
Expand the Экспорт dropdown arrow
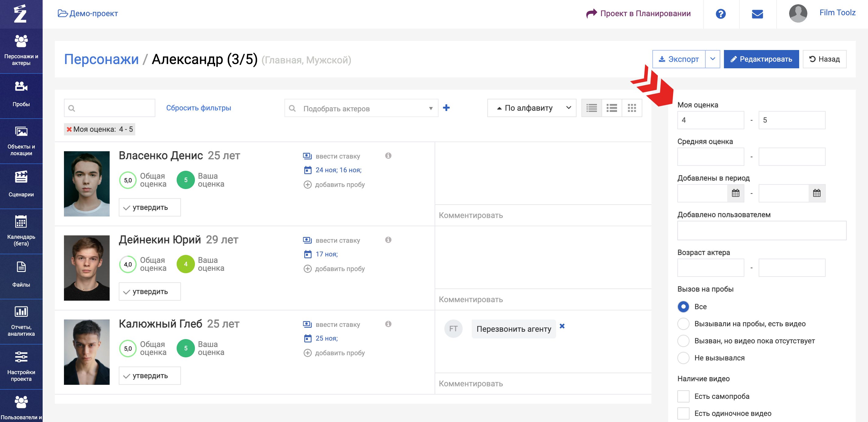[712, 59]
